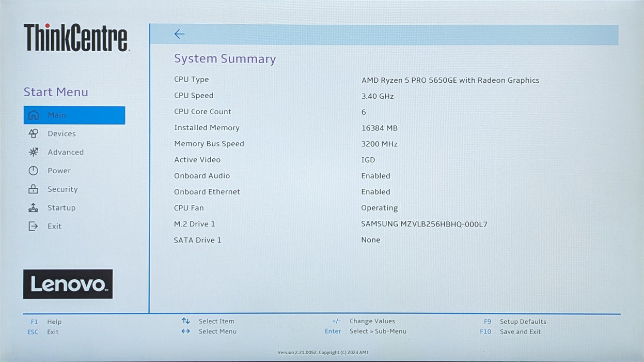The width and height of the screenshot is (644, 362).
Task: Select the SATA Drive 1 label
Action: coord(198,240)
